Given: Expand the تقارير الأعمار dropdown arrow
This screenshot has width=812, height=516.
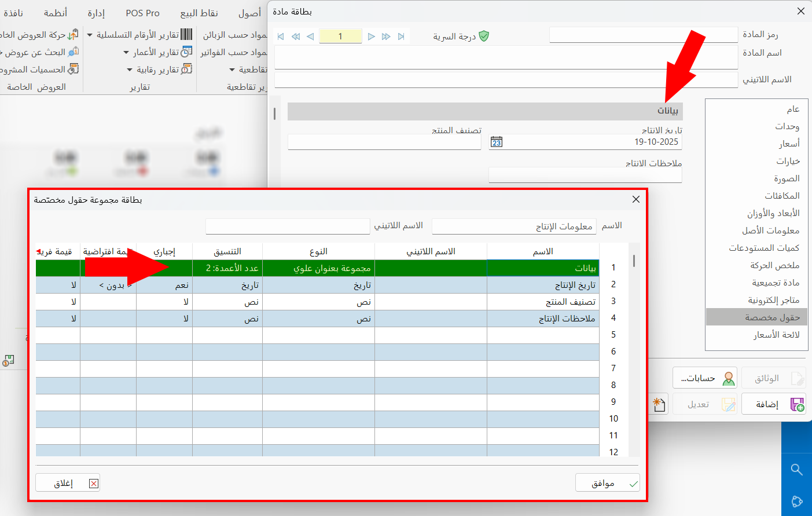Looking at the screenshot, I should [126, 53].
